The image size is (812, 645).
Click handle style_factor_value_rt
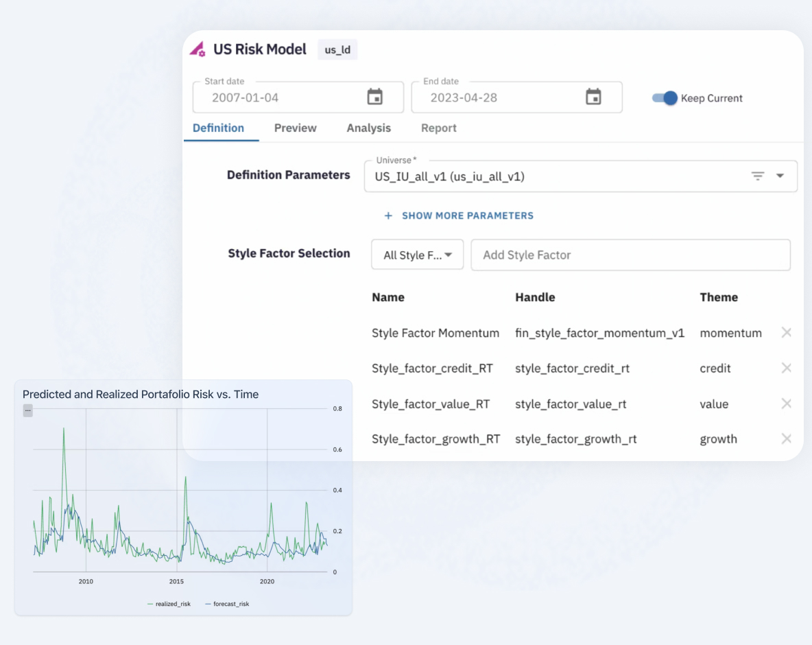point(571,404)
